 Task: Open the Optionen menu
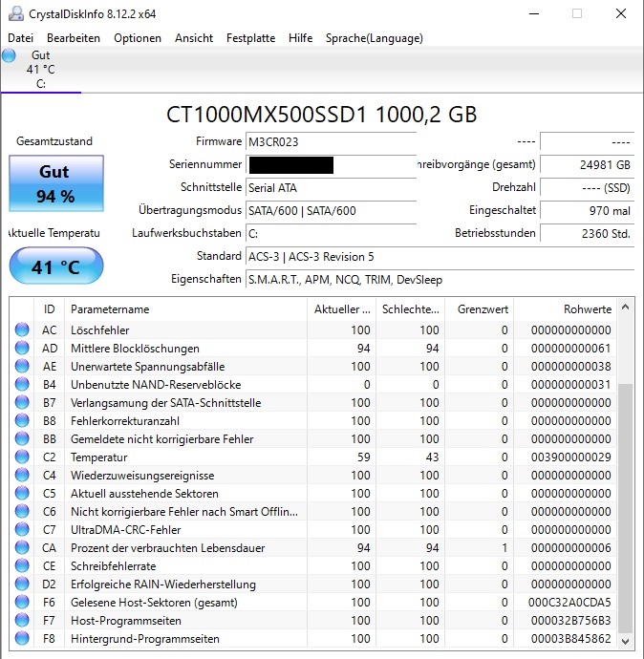tap(138, 38)
